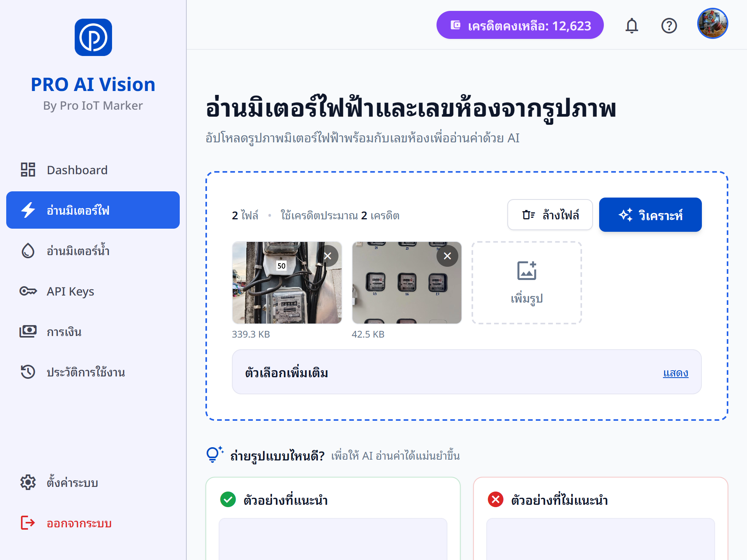Open the utility pole meter thumbnail
Viewport: 747px width, 560px height.
pos(287,283)
